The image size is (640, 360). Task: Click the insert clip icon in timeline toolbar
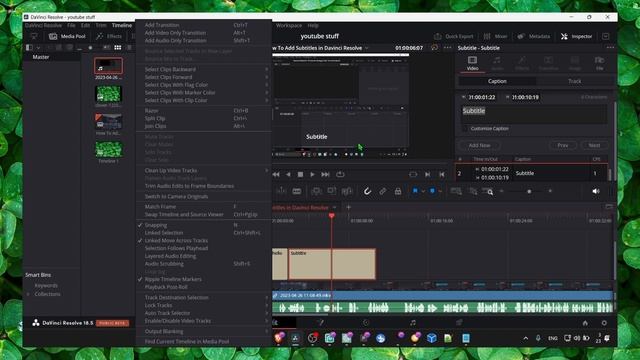click(x=316, y=191)
